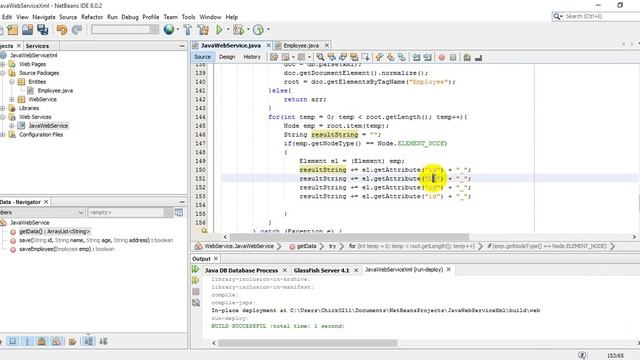Open the project configuration combo box
The image size is (640, 360).
click(x=125, y=29)
